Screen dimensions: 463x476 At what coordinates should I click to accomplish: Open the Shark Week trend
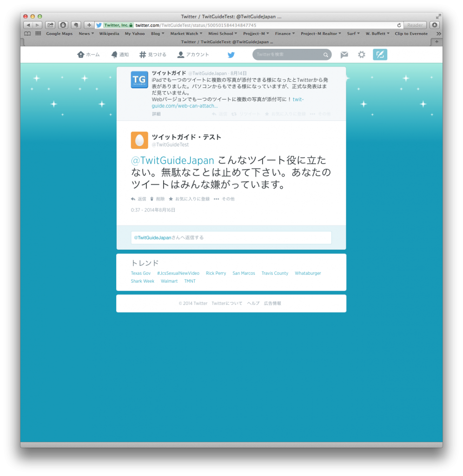142,281
